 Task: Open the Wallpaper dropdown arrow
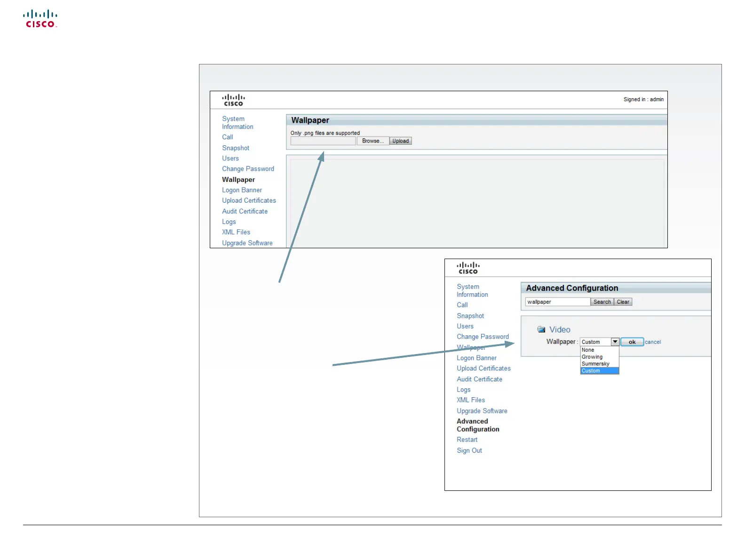click(x=615, y=342)
